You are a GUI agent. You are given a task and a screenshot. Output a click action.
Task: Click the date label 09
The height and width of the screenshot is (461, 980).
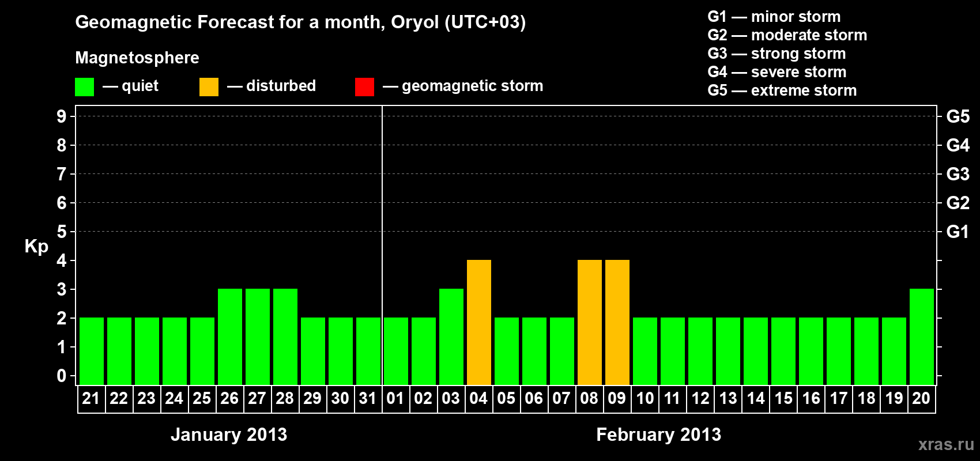(x=617, y=398)
